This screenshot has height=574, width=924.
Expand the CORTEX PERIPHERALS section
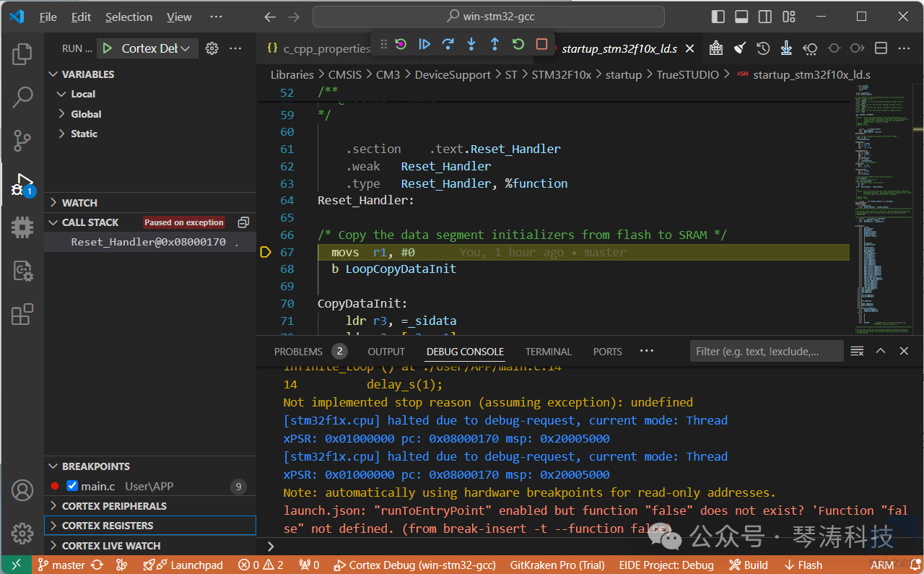click(150, 506)
